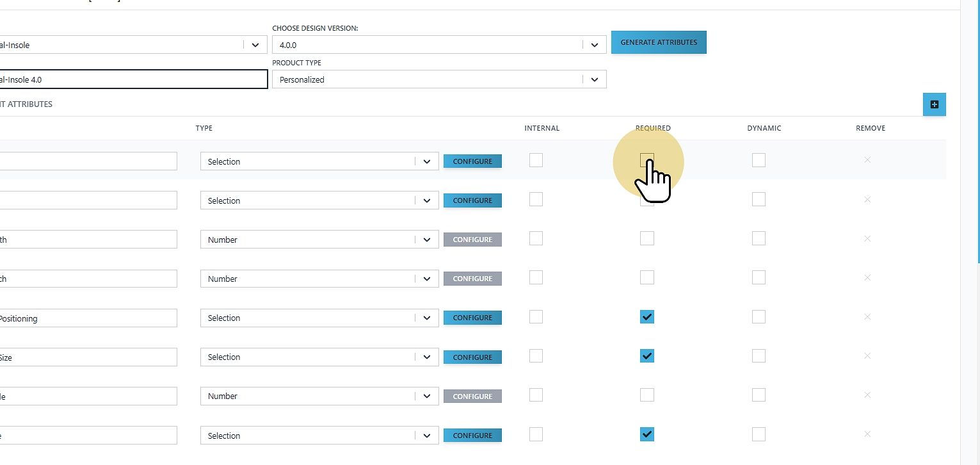Edit the Positioning attribute name field
The image size is (980, 465).
tap(88, 318)
